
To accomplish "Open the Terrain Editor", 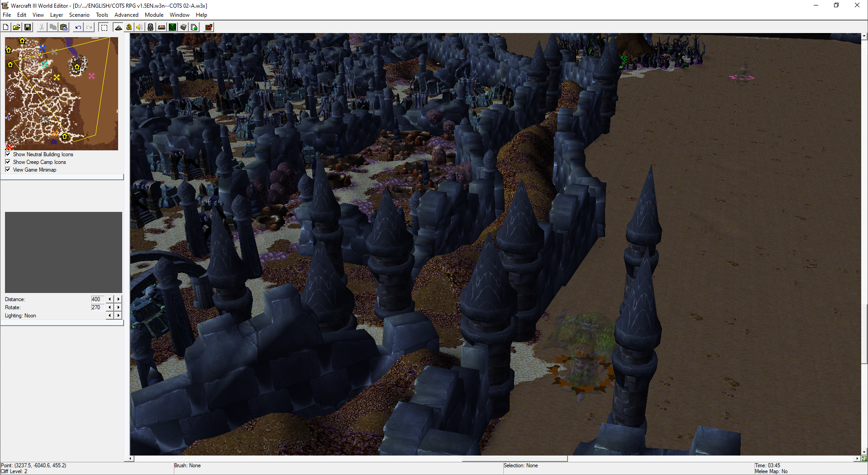I will pyautogui.click(x=118, y=27).
